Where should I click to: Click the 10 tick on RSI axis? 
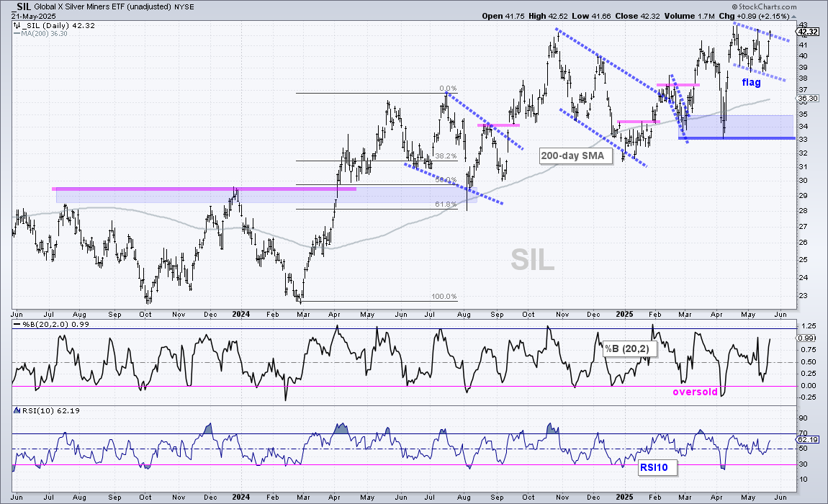click(804, 480)
